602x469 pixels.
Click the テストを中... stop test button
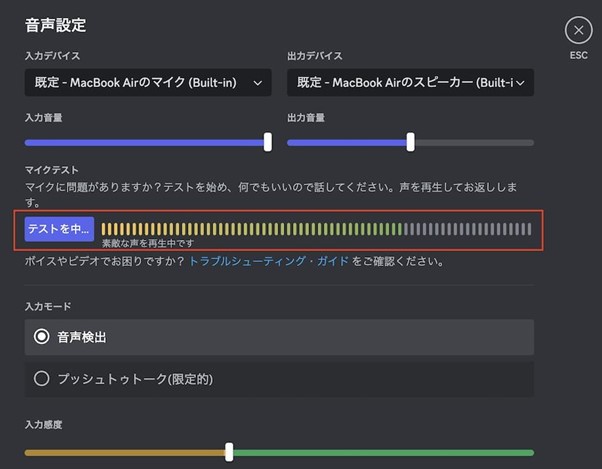click(x=59, y=229)
